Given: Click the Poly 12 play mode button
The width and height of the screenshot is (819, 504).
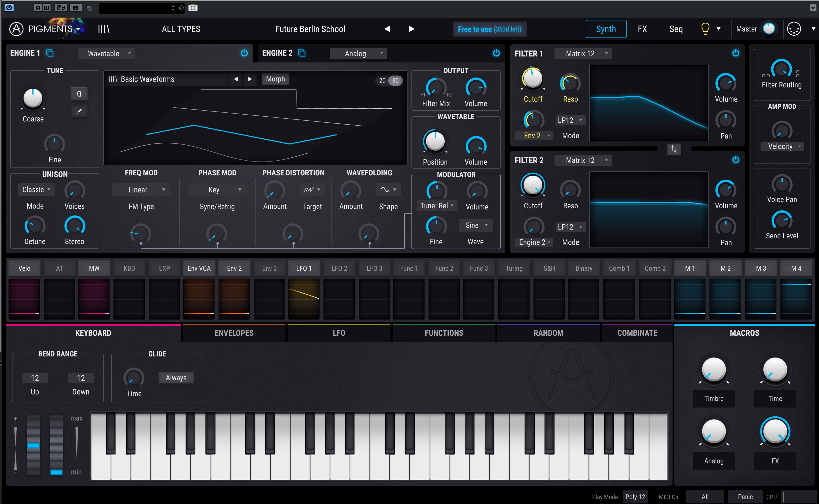Looking at the screenshot, I should (635, 497).
